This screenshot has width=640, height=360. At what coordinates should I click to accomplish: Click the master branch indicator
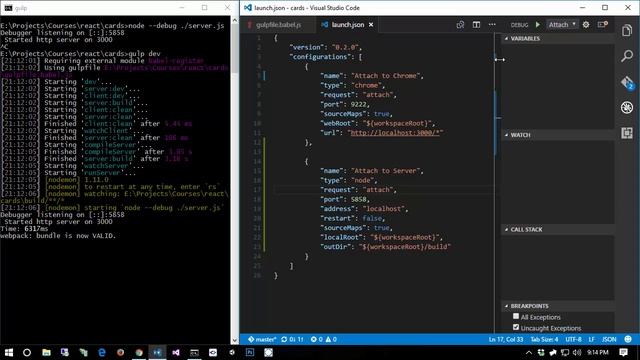[x=262, y=339]
